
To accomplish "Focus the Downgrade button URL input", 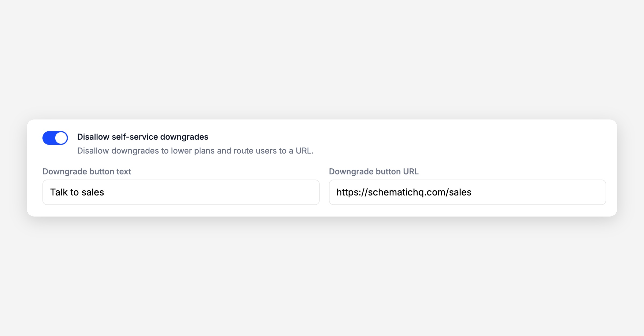I will (x=467, y=192).
